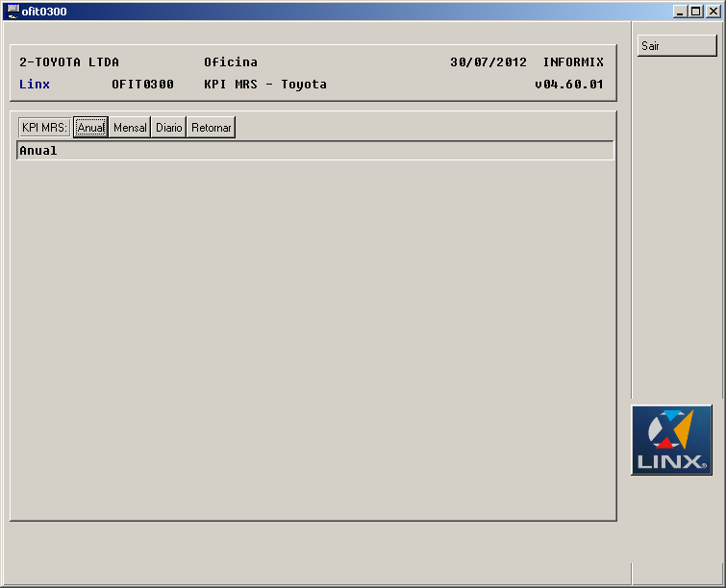This screenshot has width=726, height=588.
Task: Click the OFIT0300 program code text
Action: click(x=142, y=85)
